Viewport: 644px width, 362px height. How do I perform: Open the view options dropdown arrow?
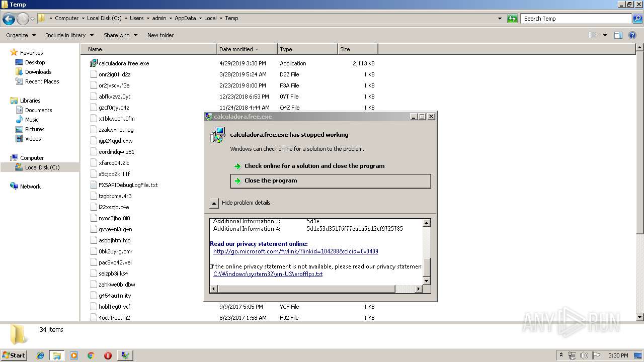point(605,35)
